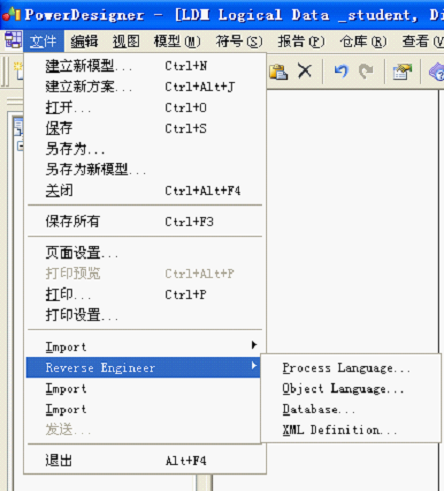Select 建立新模型... menu entry
The height and width of the screenshot is (491, 445).
point(145,66)
